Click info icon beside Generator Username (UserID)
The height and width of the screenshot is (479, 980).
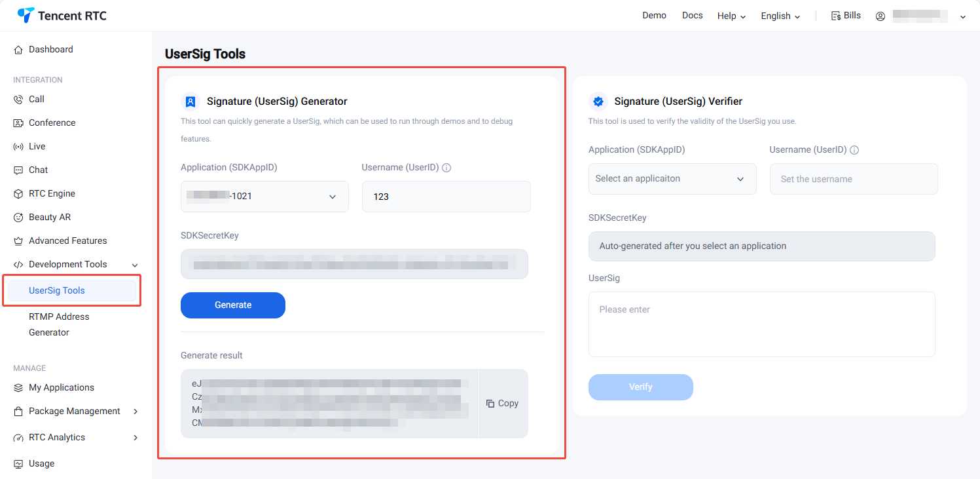(447, 168)
